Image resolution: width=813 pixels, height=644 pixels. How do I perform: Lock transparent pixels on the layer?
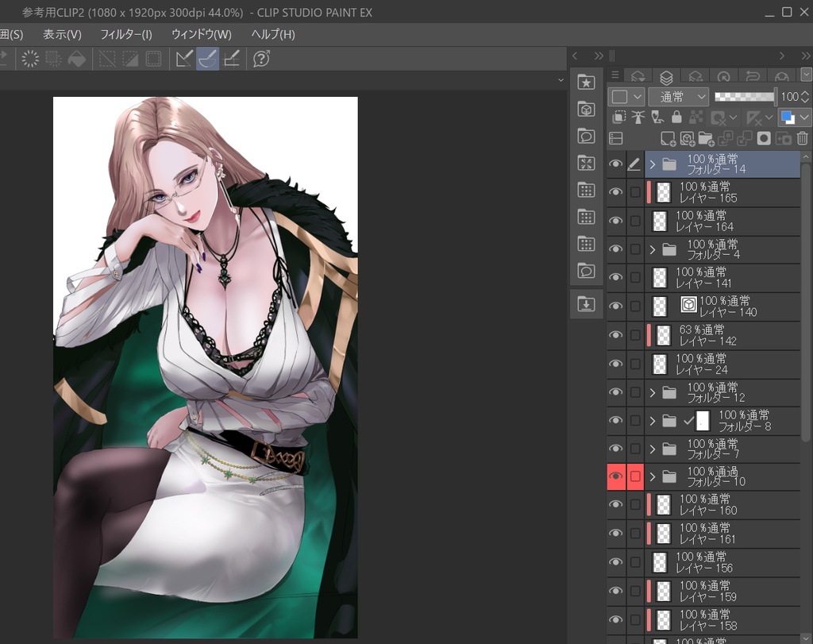tap(693, 117)
